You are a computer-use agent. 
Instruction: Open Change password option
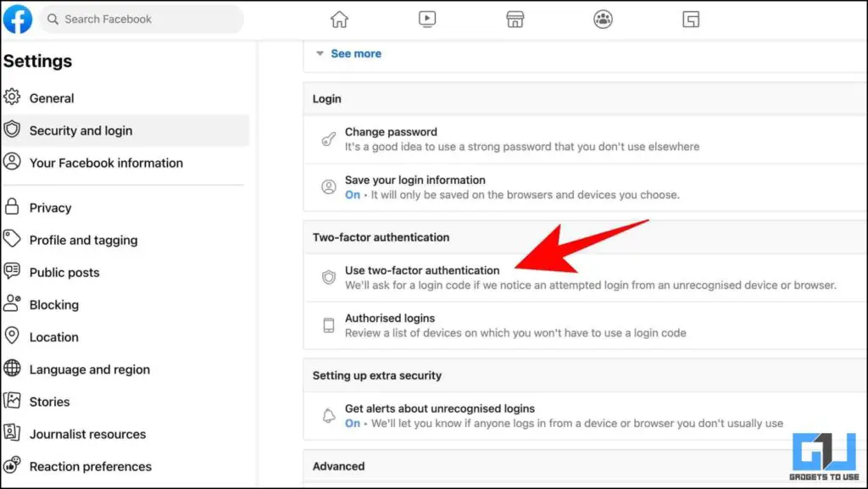pos(585,139)
